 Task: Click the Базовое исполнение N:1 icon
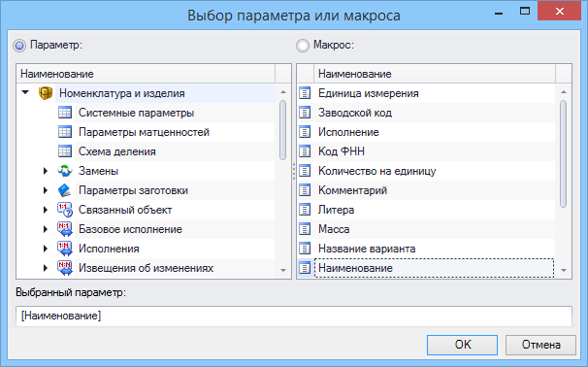(65, 229)
